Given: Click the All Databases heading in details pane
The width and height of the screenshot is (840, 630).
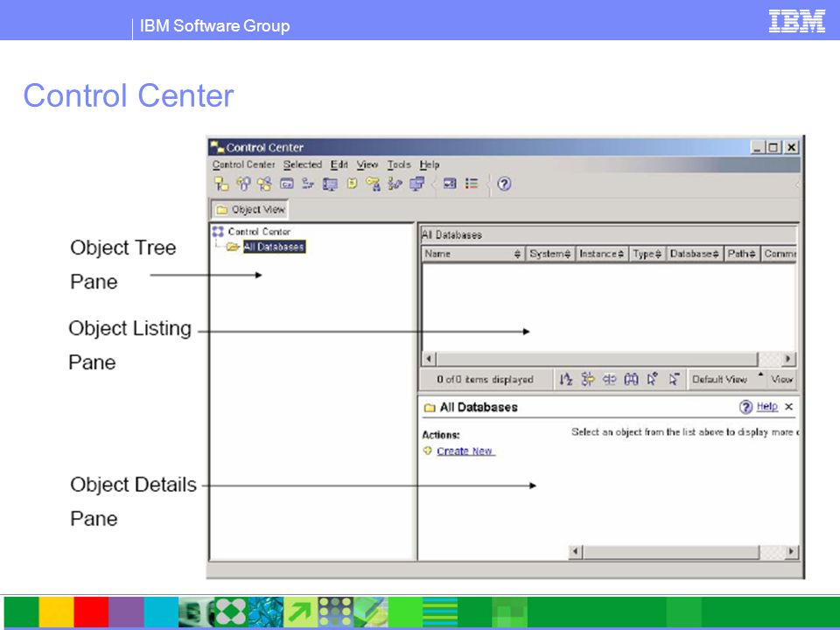Looking at the screenshot, I should (479, 407).
